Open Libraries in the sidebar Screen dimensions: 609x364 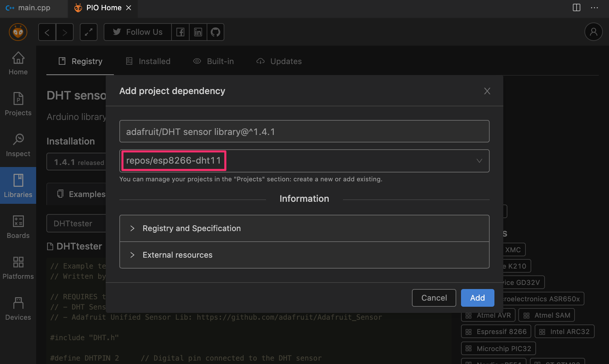18,186
